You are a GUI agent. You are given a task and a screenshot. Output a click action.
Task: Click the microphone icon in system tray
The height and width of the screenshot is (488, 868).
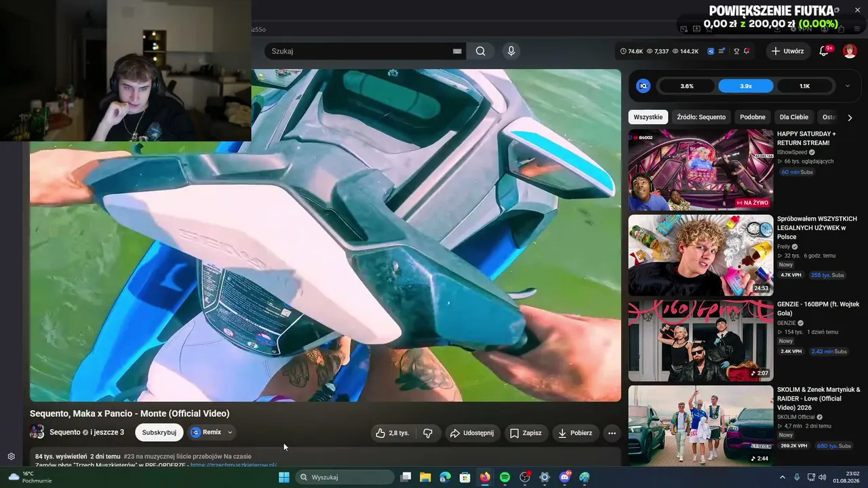tap(797, 477)
